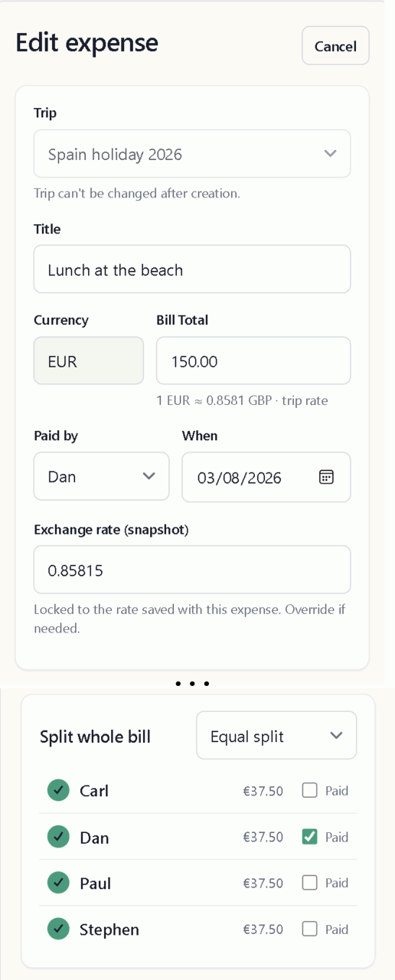This screenshot has height=980, width=395.
Task: Expand the Paid by Dan dropdown
Action: tap(102, 477)
